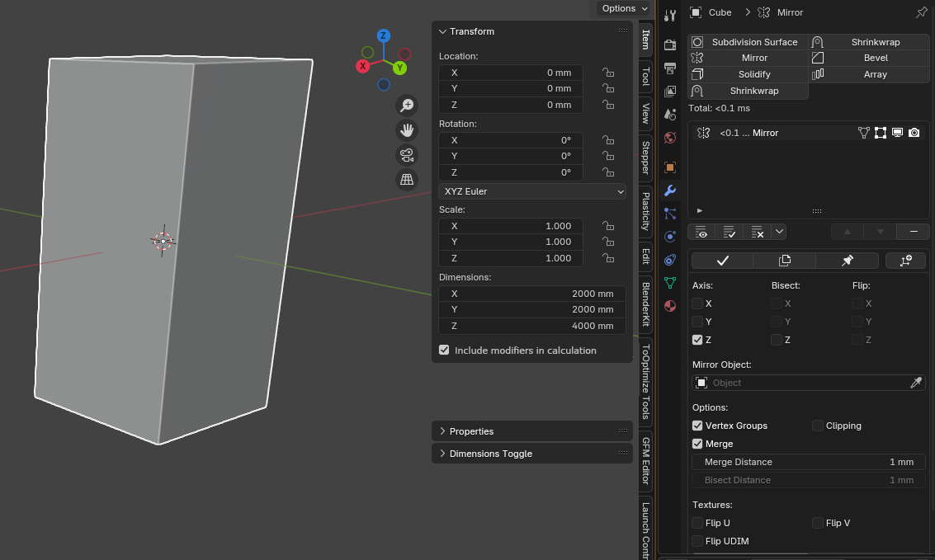Toggle Mirror modifier edit mode display icon

click(x=881, y=133)
